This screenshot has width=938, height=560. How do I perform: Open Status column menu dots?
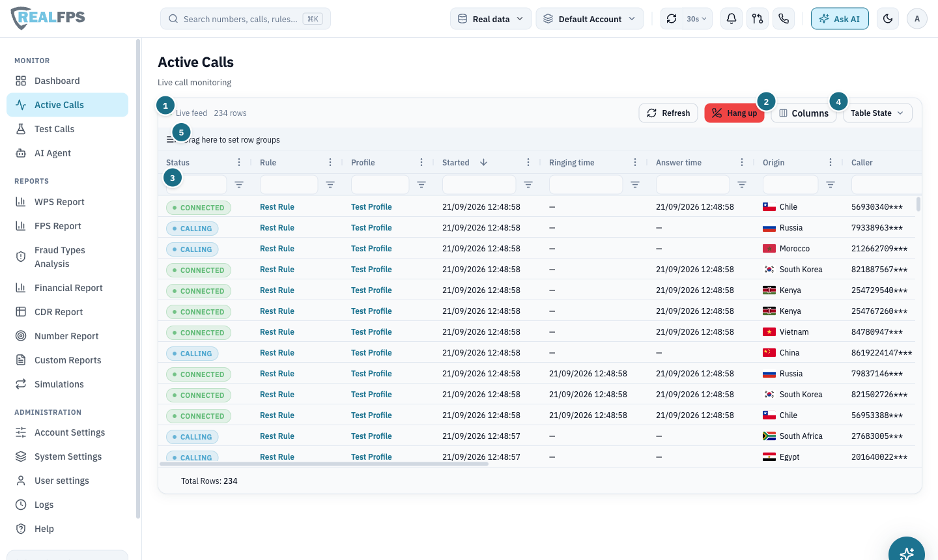point(239,162)
